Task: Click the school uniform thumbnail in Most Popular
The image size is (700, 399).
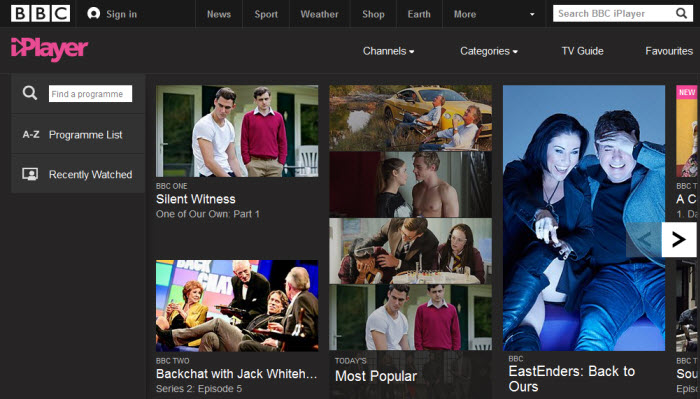Action: 410,251
